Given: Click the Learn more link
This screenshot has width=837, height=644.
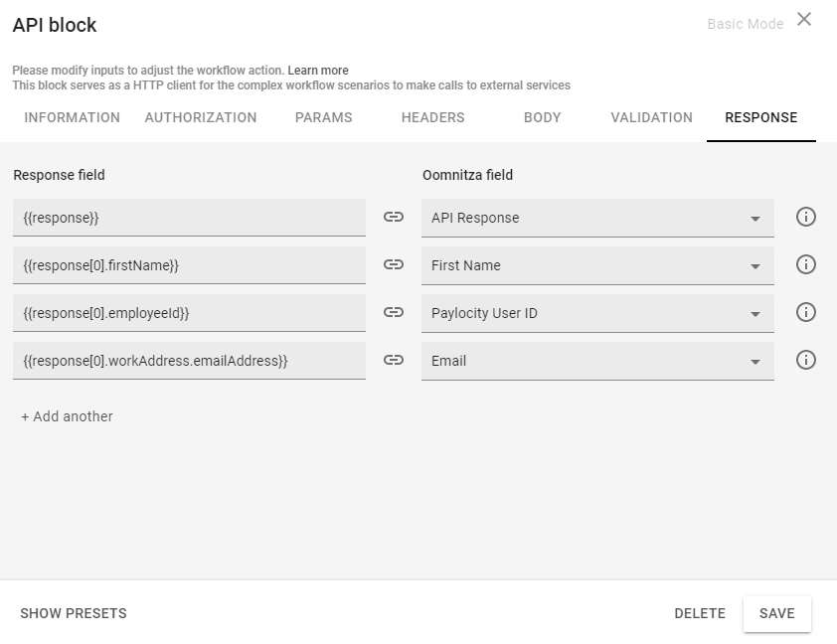Looking at the screenshot, I should (x=318, y=71).
